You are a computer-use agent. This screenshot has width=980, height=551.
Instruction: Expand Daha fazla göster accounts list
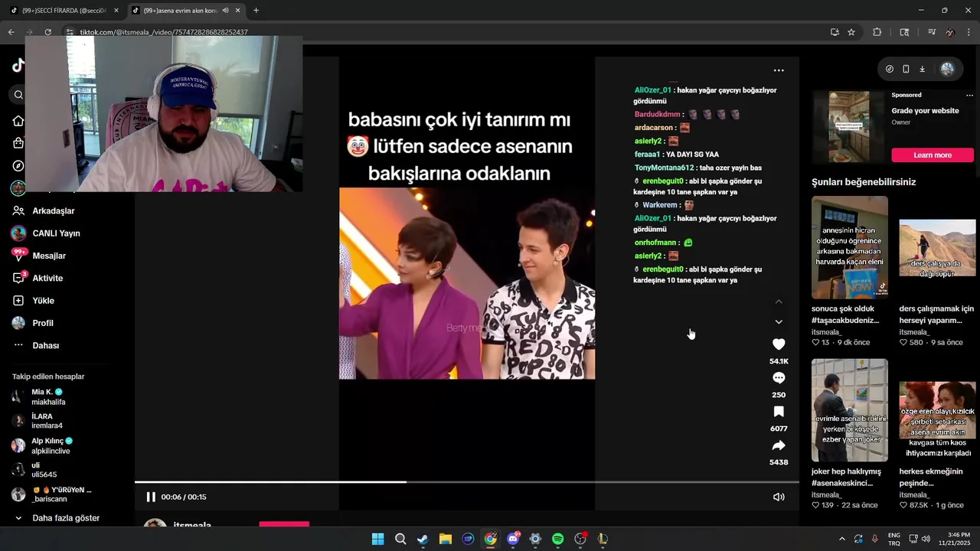(x=57, y=518)
